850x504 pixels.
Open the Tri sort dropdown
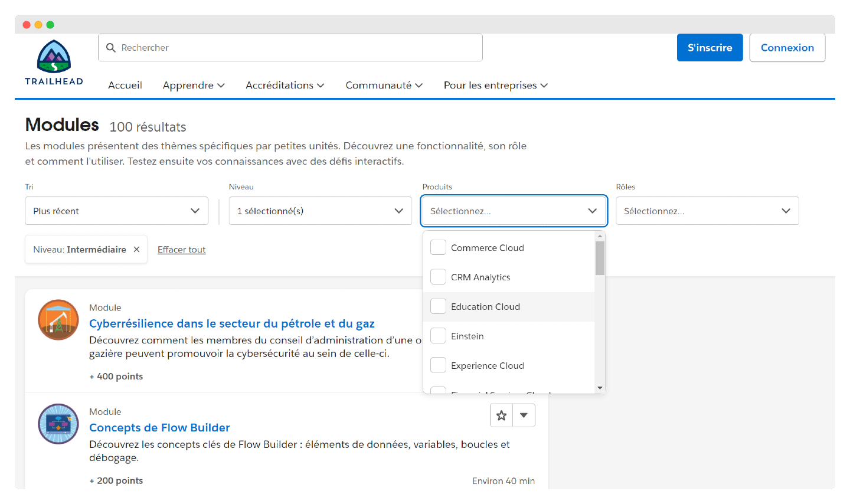click(116, 211)
